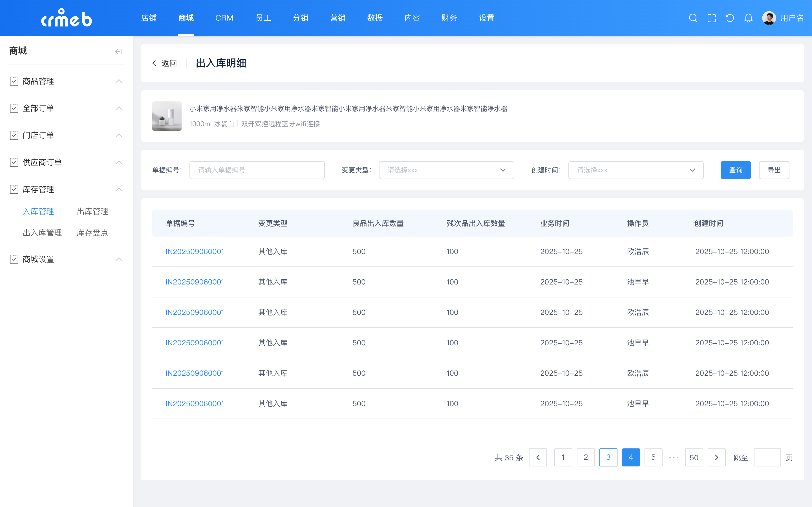
Task: Collapse the 商城设置 sidebar section
Action: (x=119, y=259)
